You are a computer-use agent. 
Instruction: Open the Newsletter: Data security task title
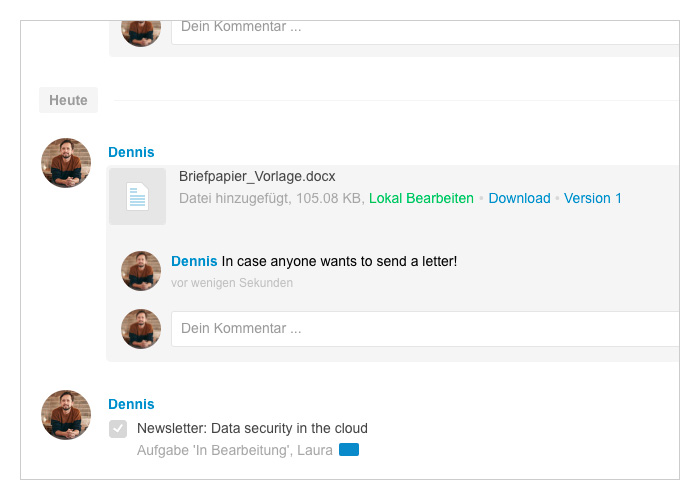[x=252, y=428]
